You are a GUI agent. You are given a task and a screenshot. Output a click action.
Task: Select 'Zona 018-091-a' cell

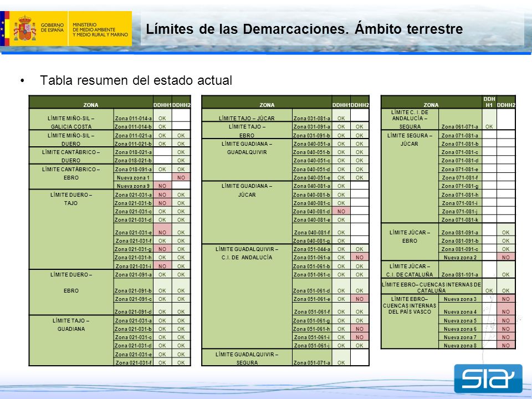click(134, 168)
